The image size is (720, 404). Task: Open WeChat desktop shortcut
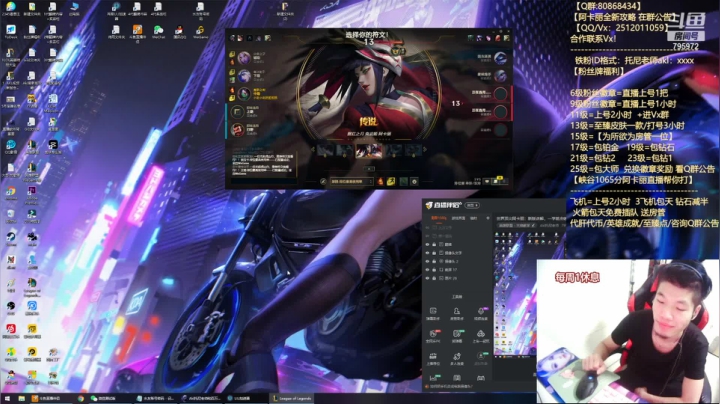tap(158, 32)
